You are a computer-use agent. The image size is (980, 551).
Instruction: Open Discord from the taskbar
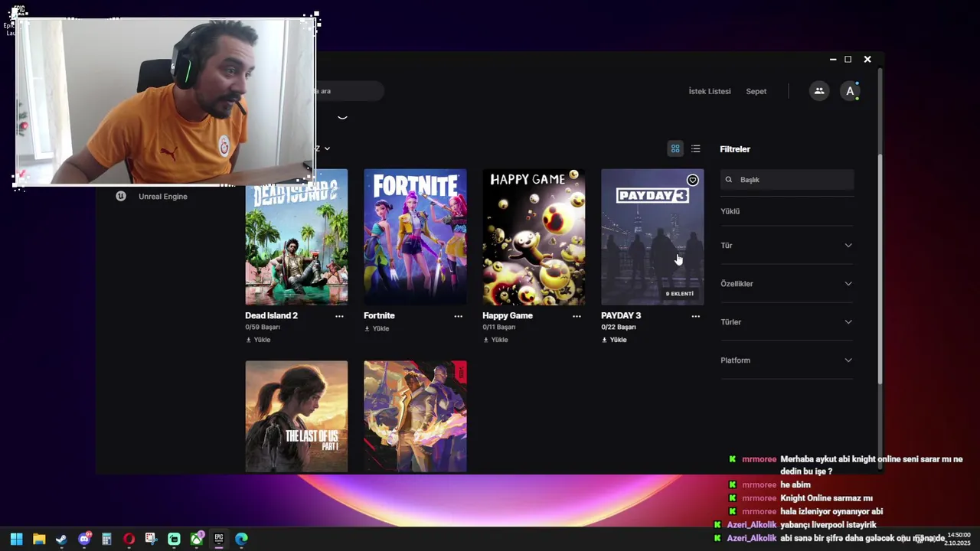tap(84, 539)
